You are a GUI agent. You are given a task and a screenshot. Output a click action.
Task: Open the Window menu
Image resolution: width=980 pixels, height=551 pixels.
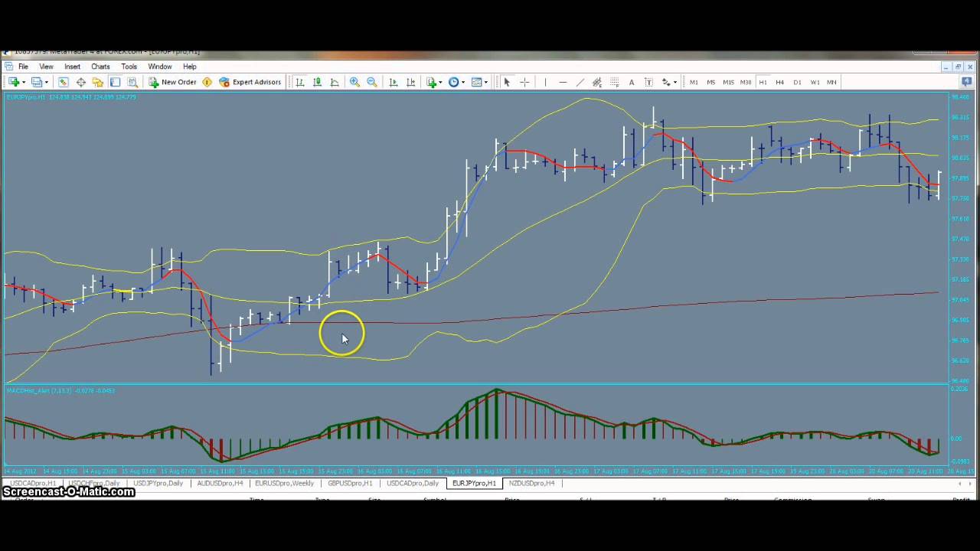(x=160, y=67)
